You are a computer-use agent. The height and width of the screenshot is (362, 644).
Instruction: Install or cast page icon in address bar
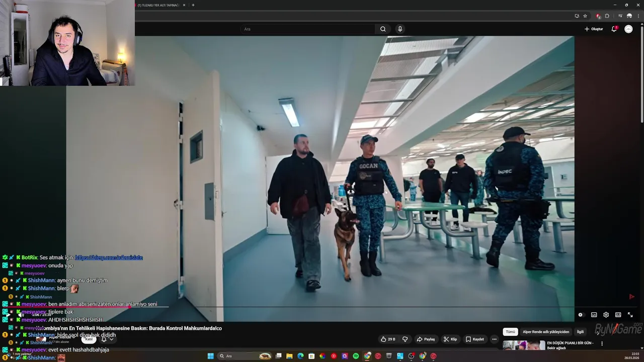coord(577,16)
